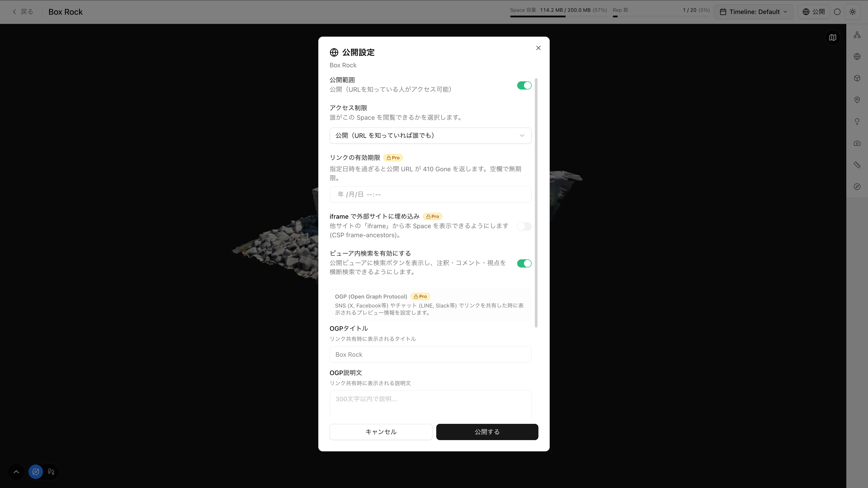Click the lightbulb icon in sidebar

point(857,122)
